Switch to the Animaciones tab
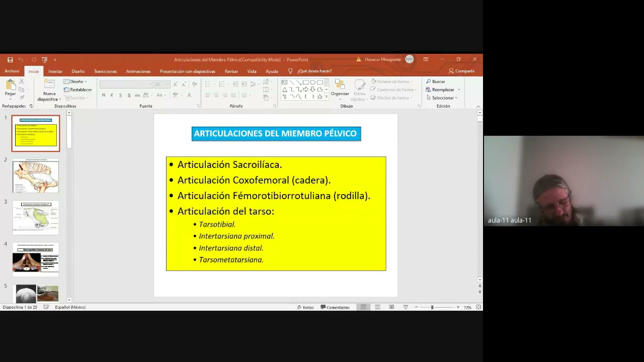 pos(138,71)
